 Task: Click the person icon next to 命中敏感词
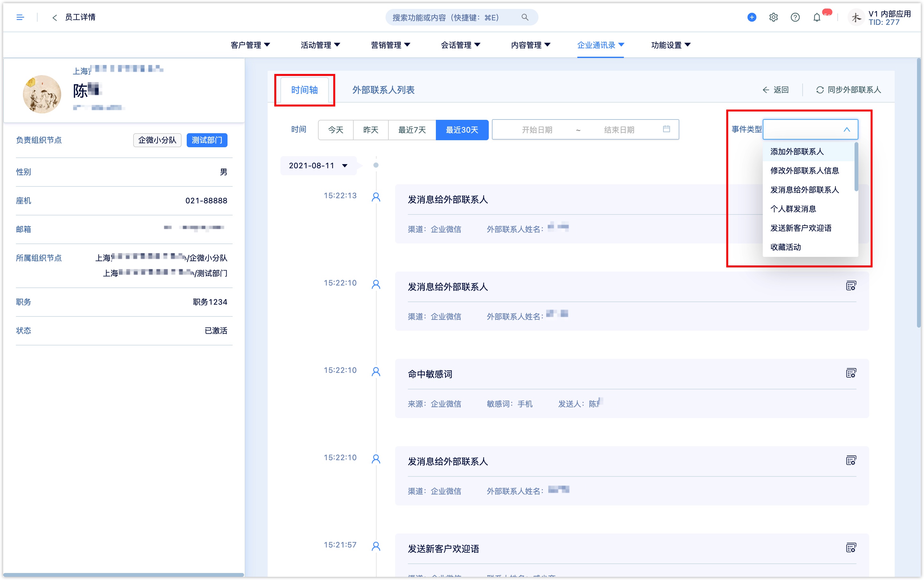376,372
